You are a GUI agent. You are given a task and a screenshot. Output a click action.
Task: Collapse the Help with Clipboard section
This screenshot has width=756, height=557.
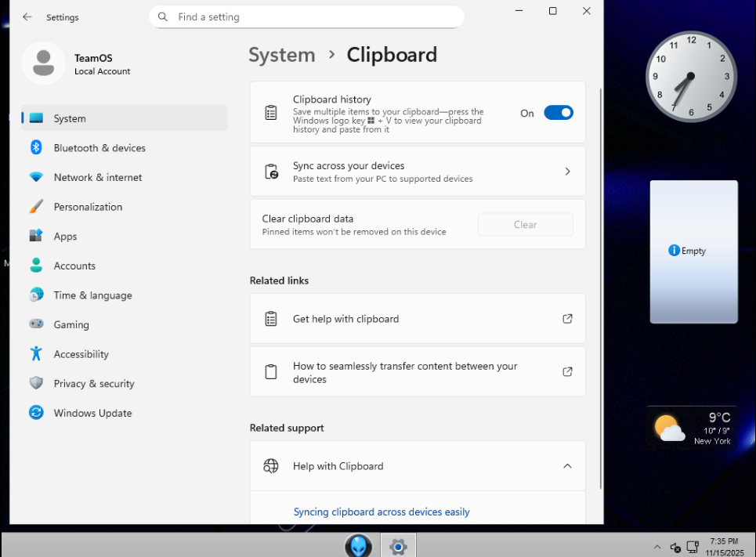pos(567,466)
